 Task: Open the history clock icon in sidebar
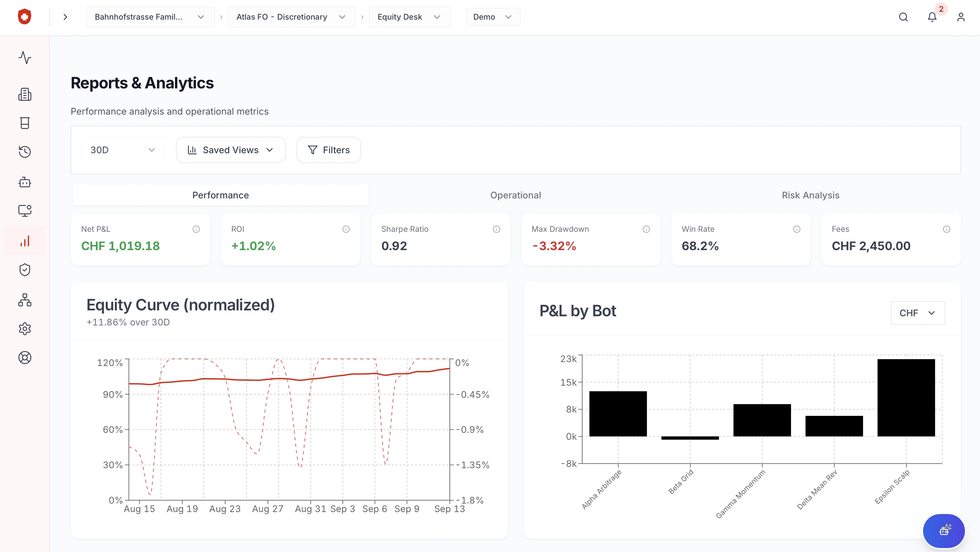pyautogui.click(x=25, y=152)
